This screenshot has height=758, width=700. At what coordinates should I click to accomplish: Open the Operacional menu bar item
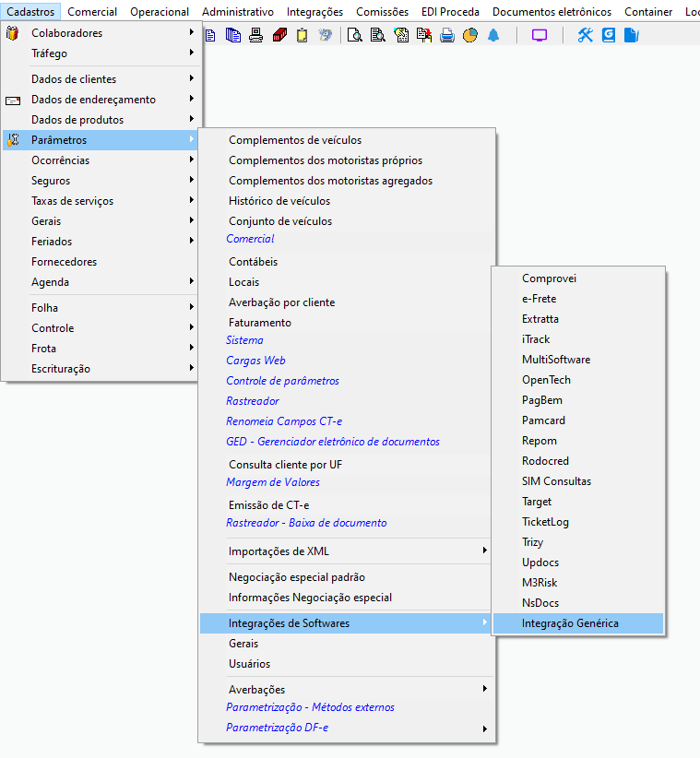click(159, 12)
